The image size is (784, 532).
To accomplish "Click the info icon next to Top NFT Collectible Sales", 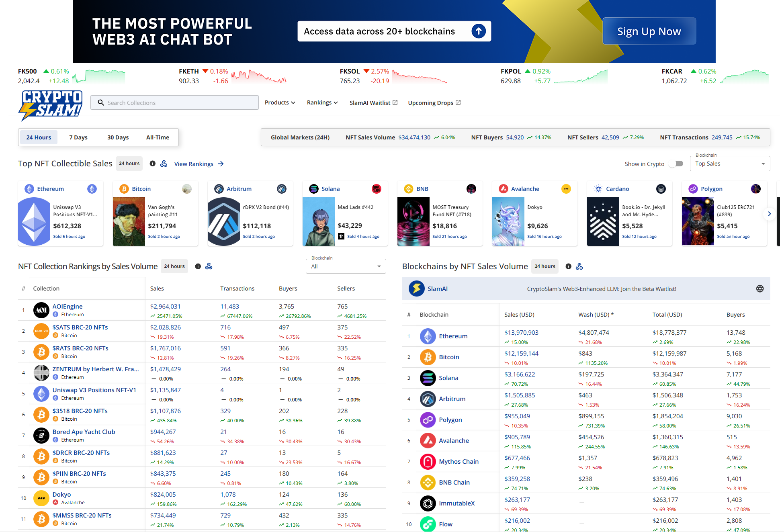I will click(x=152, y=164).
